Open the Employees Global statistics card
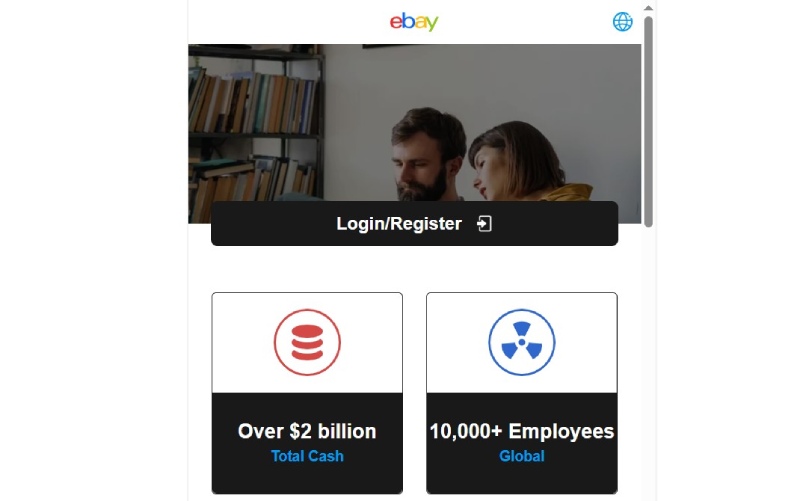 521,393
